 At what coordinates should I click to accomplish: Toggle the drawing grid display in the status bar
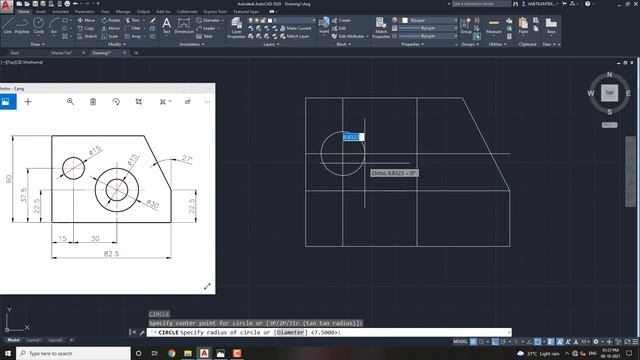pyautogui.click(x=473, y=342)
